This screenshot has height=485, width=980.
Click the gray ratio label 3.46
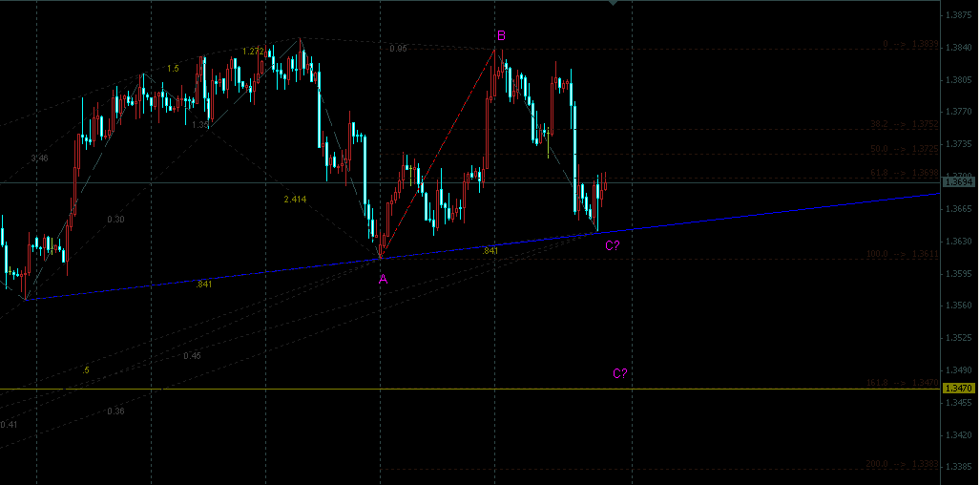(x=39, y=158)
